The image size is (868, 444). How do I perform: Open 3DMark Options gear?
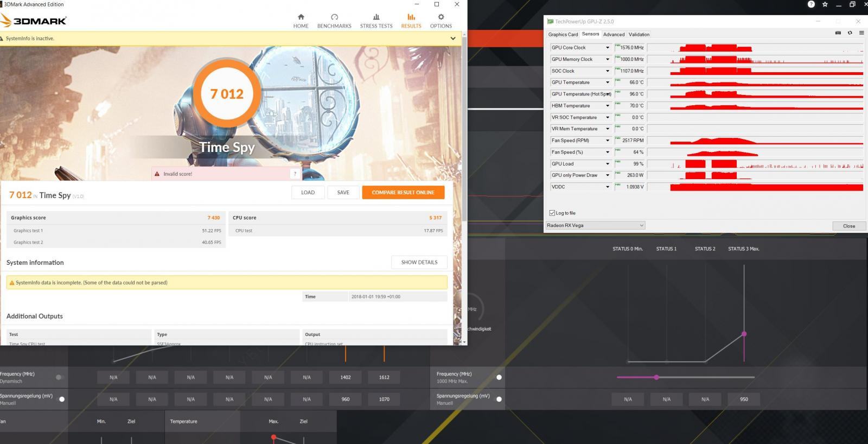coord(441,21)
